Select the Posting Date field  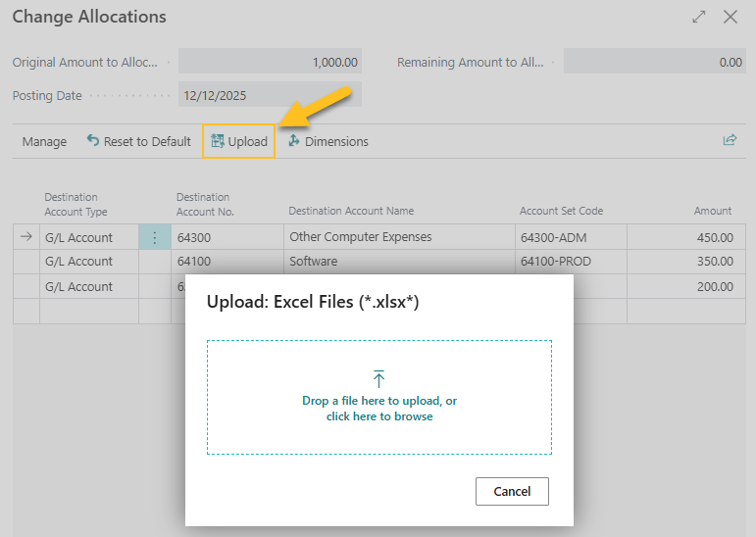[x=270, y=95]
